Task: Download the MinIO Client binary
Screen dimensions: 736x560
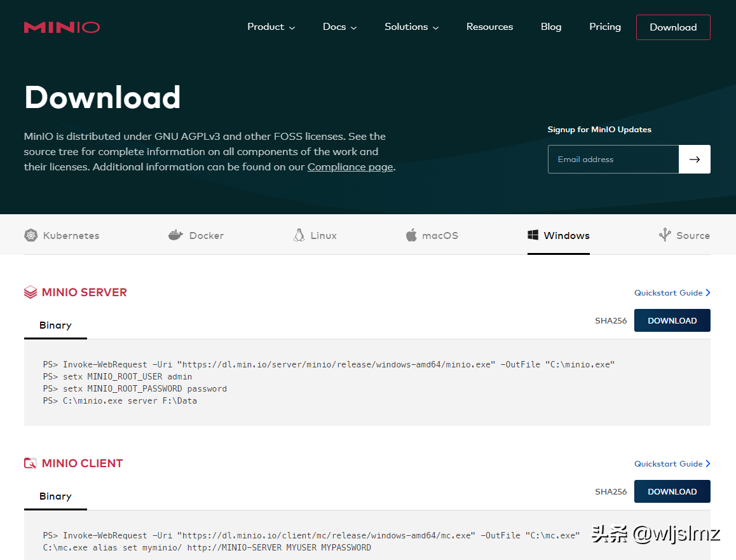Action: (x=672, y=492)
